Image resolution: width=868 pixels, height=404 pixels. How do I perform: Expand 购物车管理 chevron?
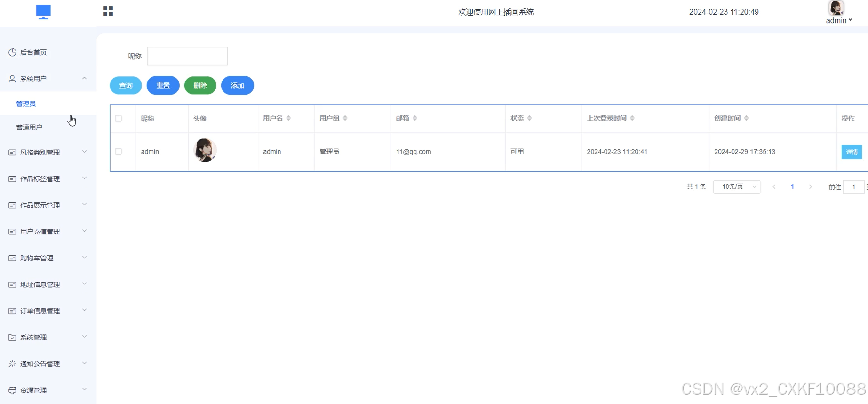84,257
